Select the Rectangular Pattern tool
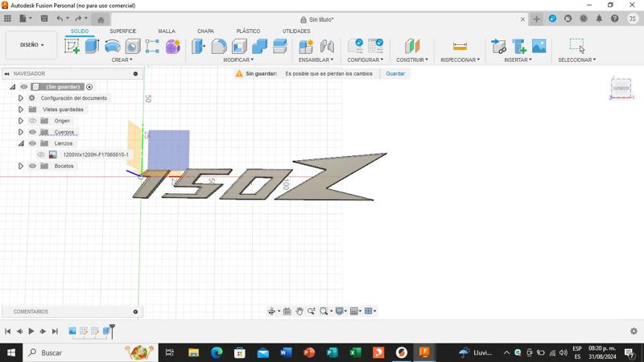This screenshot has width=644, height=362. [x=152, y=46]
